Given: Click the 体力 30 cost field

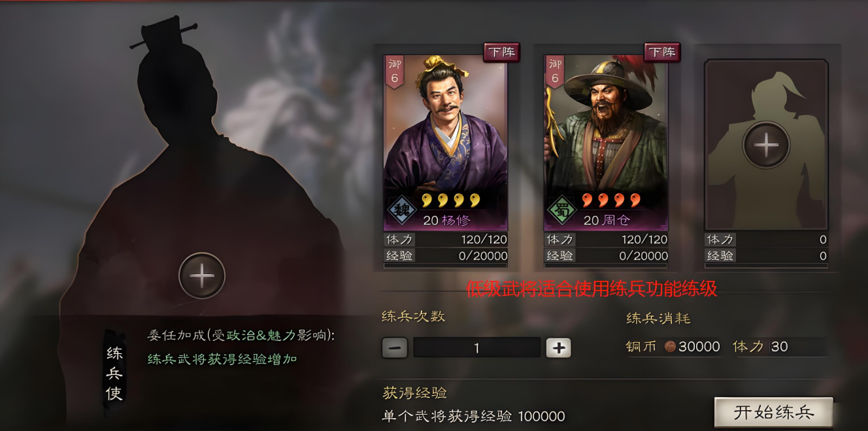Looking at the screenshot, I should click(780, 347).
